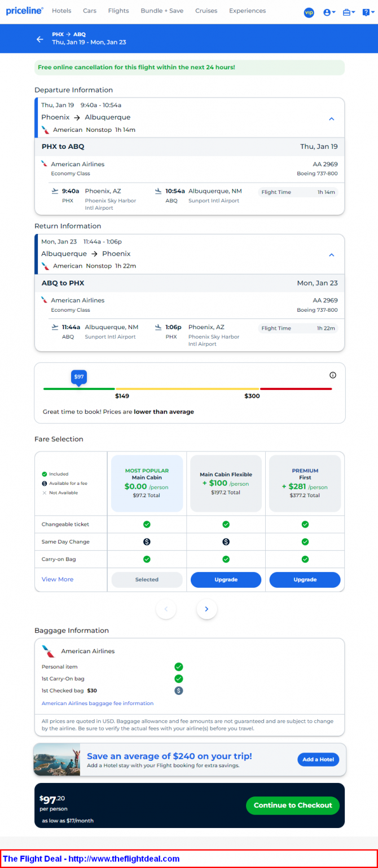Click First Carry-on Bag checkmark
Screen dimensions: 378x868
tap(305, 559)
